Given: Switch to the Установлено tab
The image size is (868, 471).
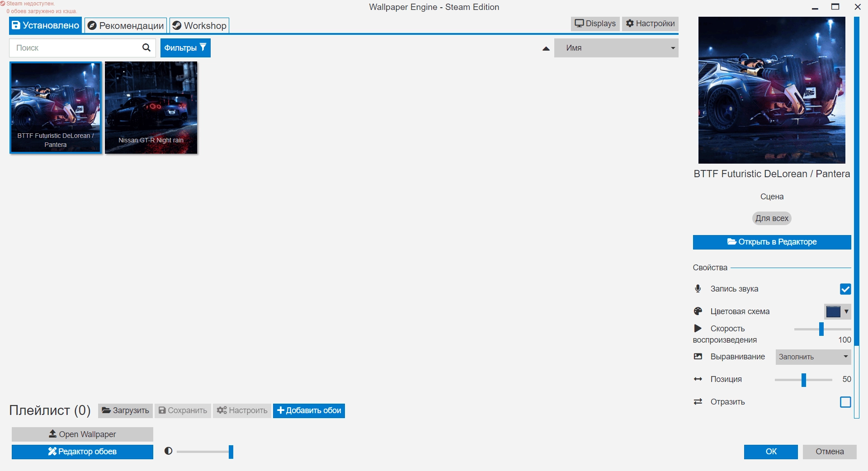Looking at the screenshot, I should 46,25.
